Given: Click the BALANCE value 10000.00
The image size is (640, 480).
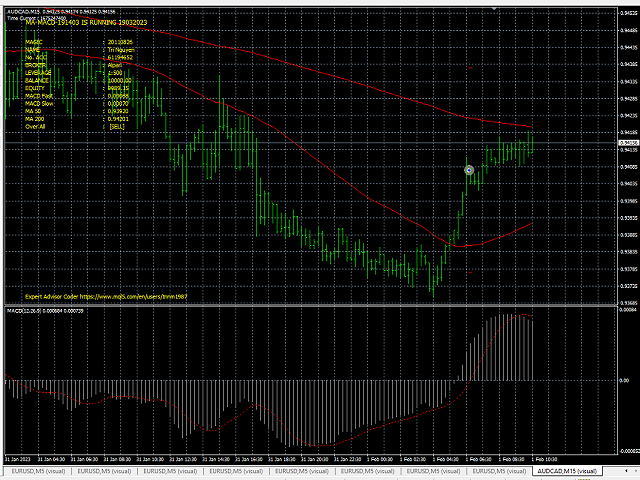Looking at the screenshot, I should 120,80.
